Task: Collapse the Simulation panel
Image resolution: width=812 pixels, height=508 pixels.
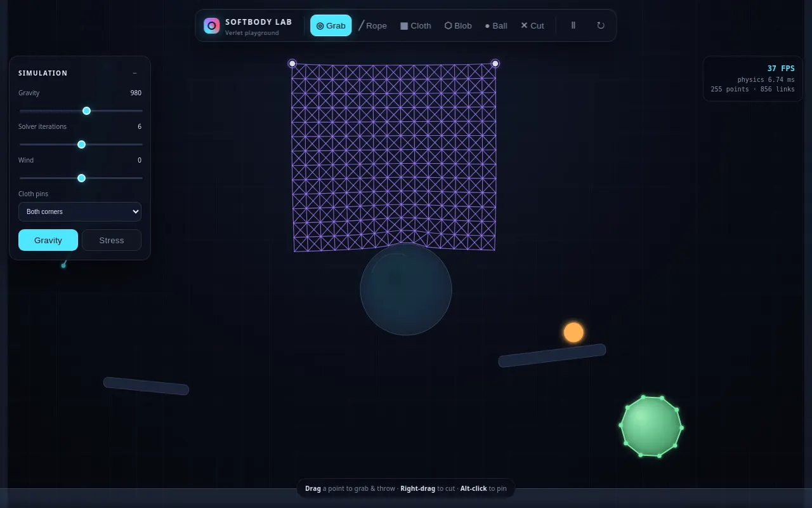Action: click(134, 73)
